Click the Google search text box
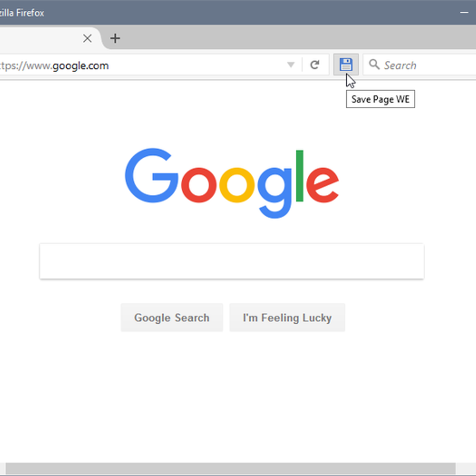This screenshot has width=476, height=476. click(x=232, y=261)
